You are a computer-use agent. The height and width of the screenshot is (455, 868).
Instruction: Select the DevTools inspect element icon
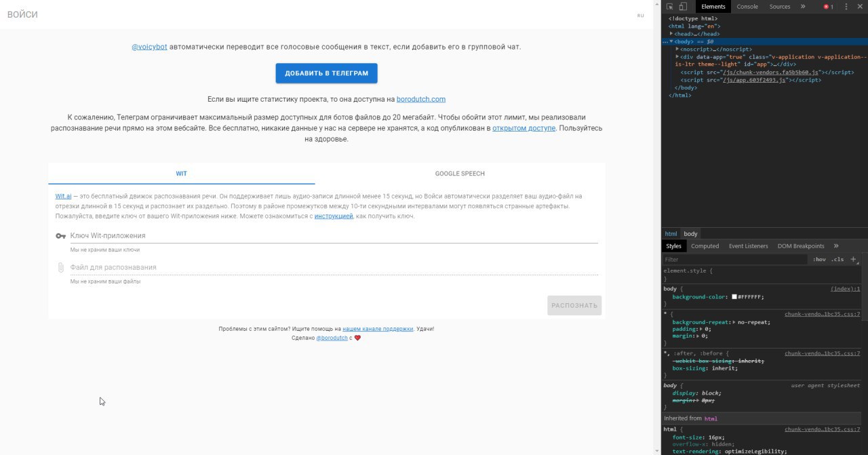[670, 7]
